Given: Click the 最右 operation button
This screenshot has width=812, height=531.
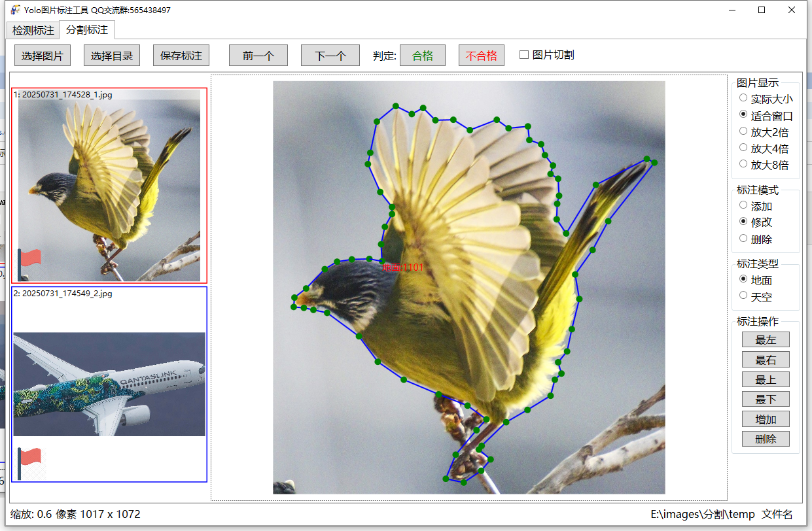Looking at the screenshot, I should (766, 360).
